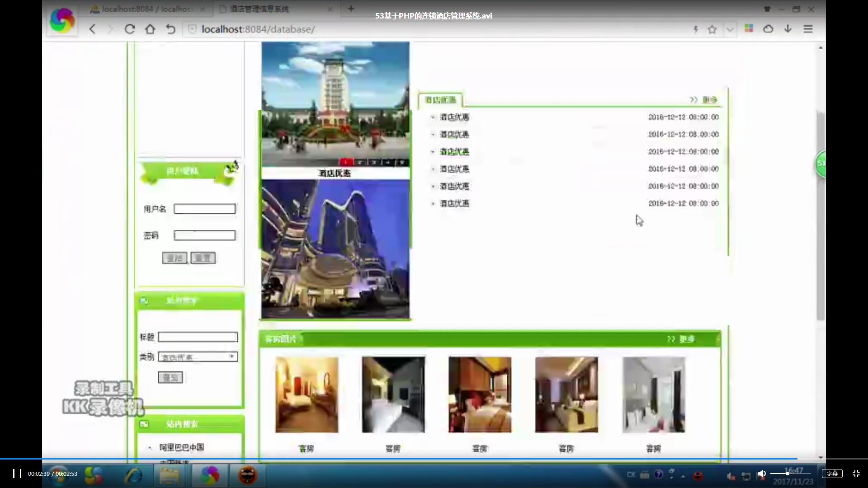Open fourth 酒店优惠 news item
This screenshot has height=488, width=868.
tap(455, 169)
